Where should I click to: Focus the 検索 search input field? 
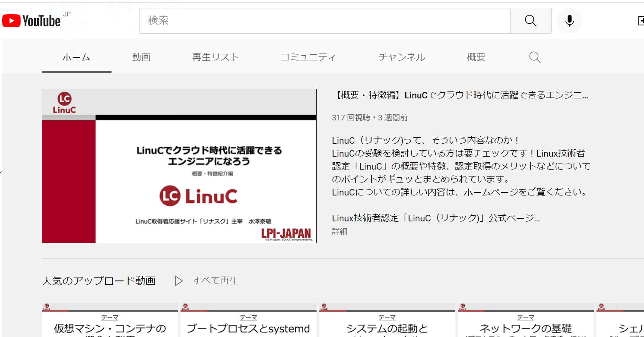pos(325,21)
